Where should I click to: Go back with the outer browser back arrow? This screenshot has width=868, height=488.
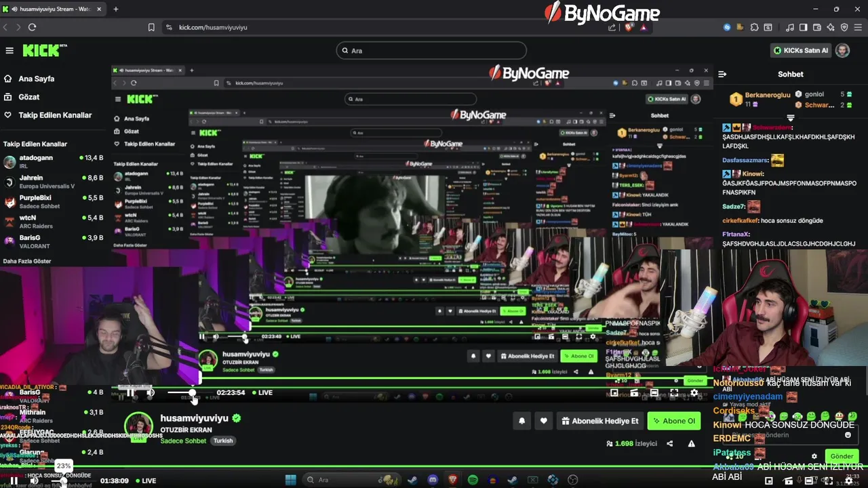point(5,27)
